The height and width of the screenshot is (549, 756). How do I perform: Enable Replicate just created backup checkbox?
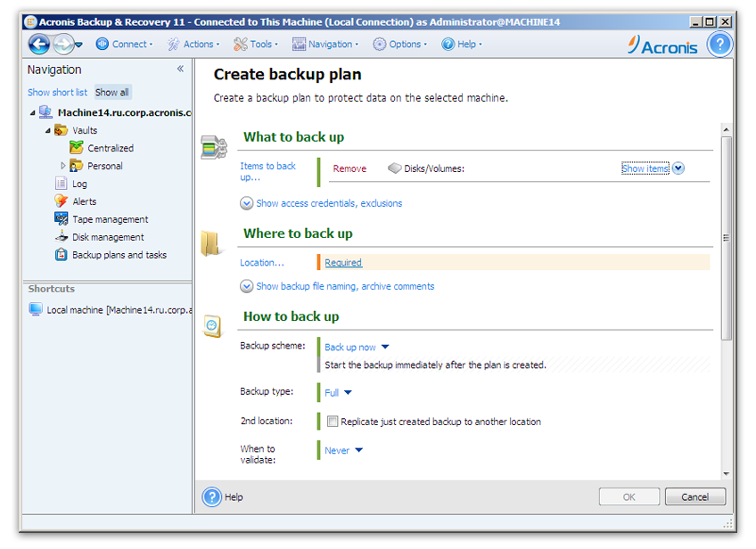(x=333, y=422)
